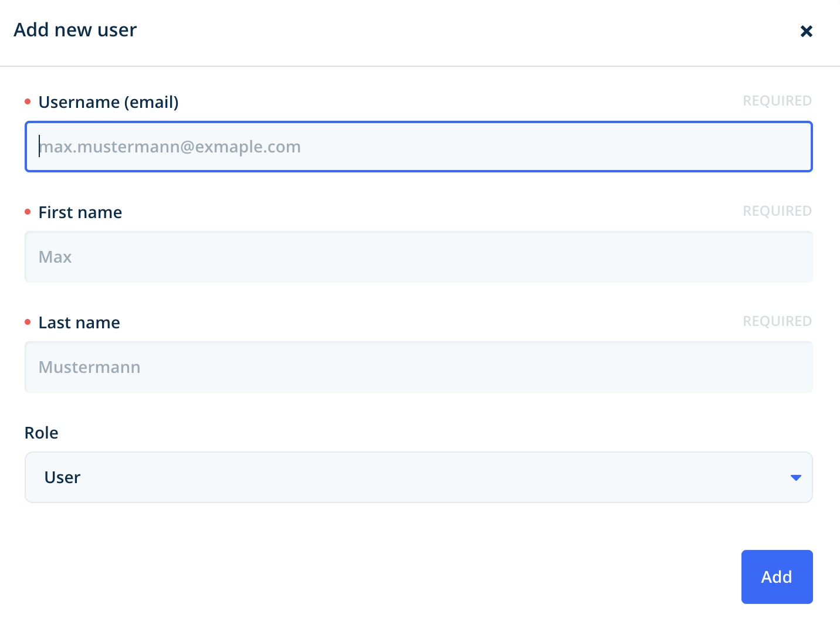
Task: Click the Username (email) label
Action: tap(109, 102)
